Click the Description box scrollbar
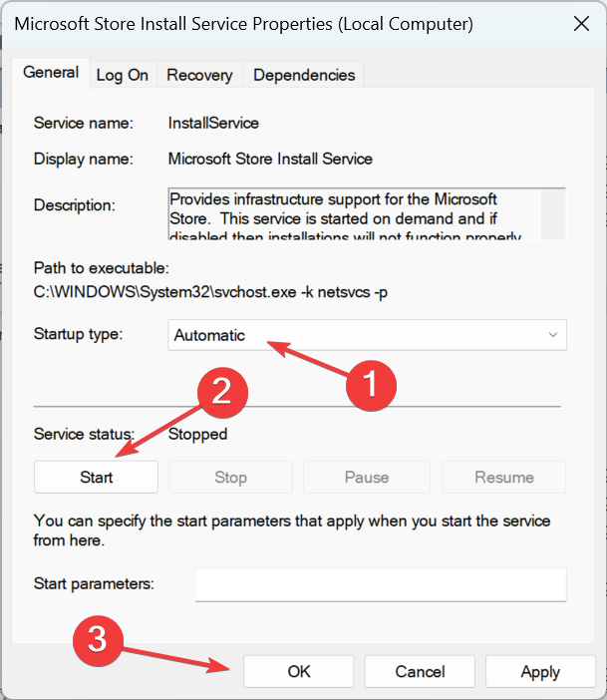 [x=553, y=213]
